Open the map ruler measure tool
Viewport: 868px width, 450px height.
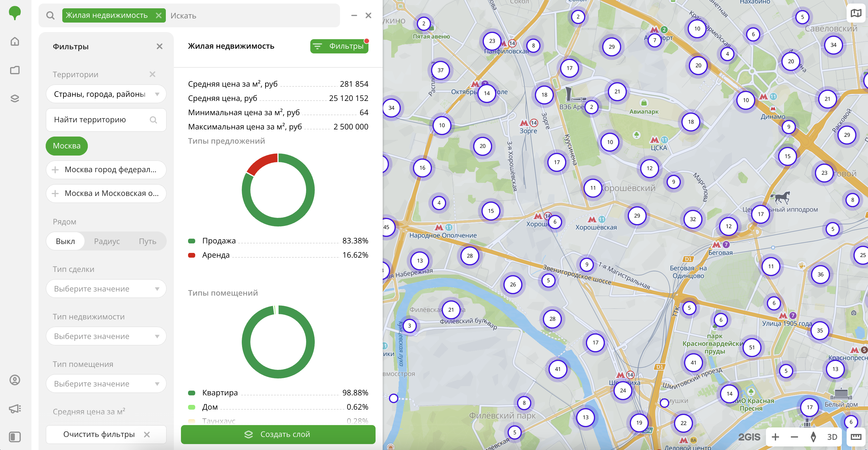(x=856, y=437)
